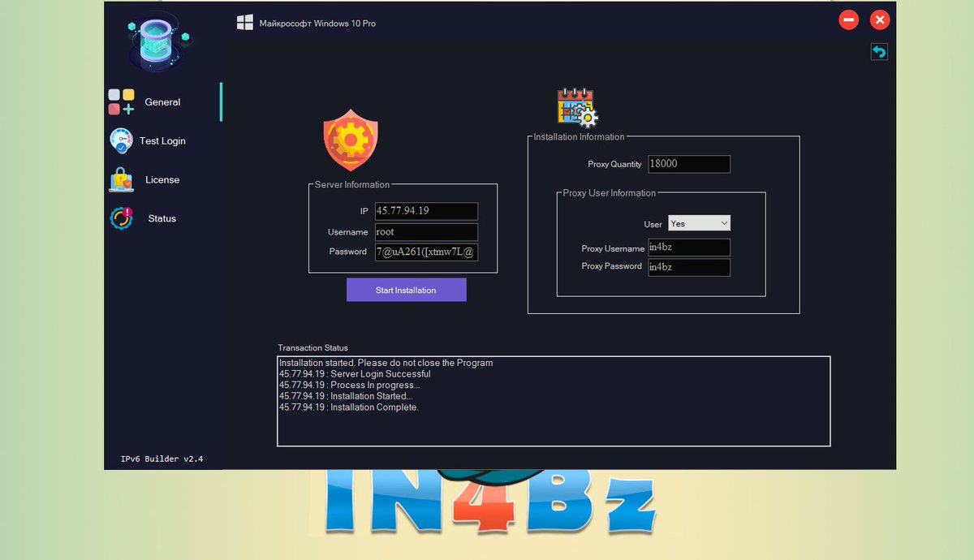The height and width of the screenshot is (560, 974).
Task: Click the Transaction Status log box
Action: 554,401
